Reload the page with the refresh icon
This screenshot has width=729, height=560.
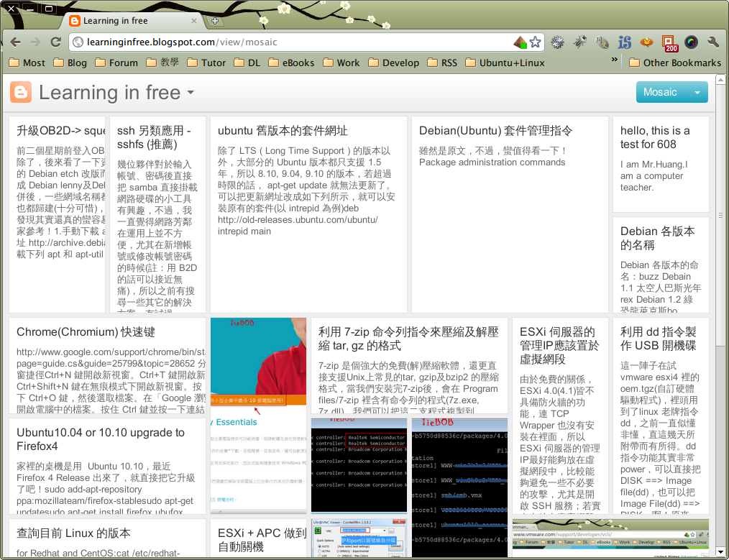point(56,42)
